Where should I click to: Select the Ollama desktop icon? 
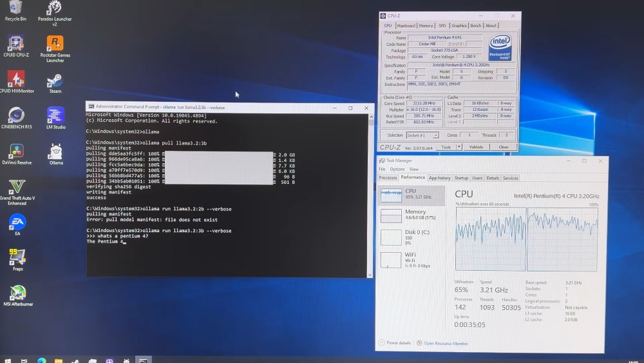tap(56, 155)
